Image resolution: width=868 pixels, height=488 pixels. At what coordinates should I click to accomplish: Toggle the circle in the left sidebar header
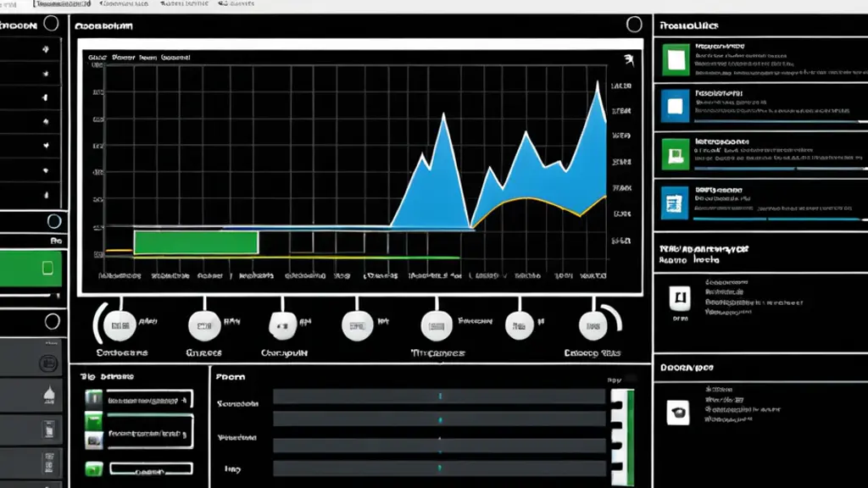click(x=51, y=23)
